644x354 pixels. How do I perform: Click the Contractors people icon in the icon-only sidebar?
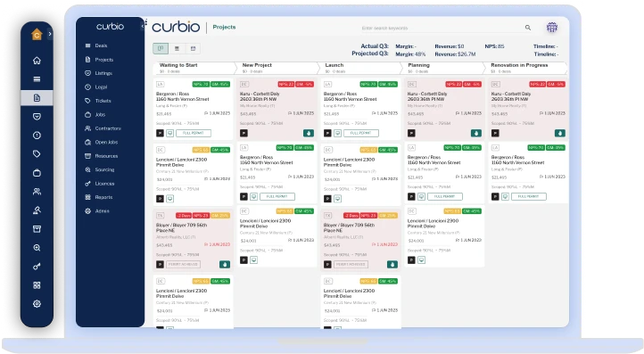click(37, 192)
